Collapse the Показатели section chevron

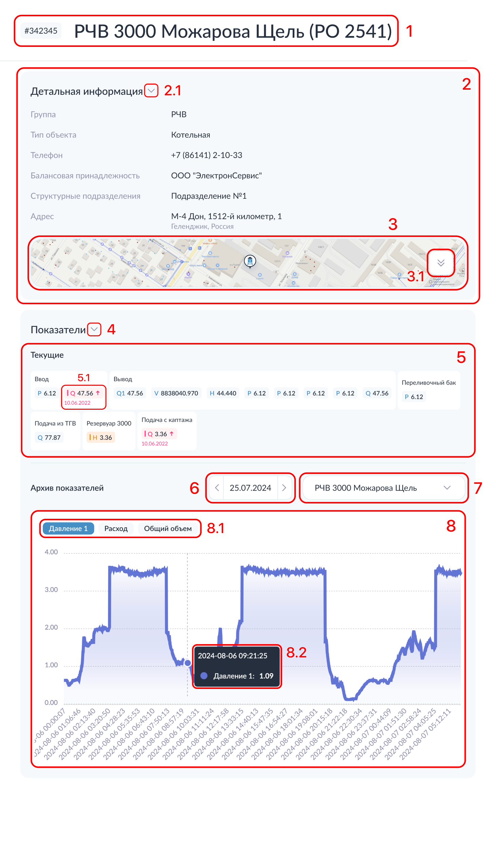[94, 329]
